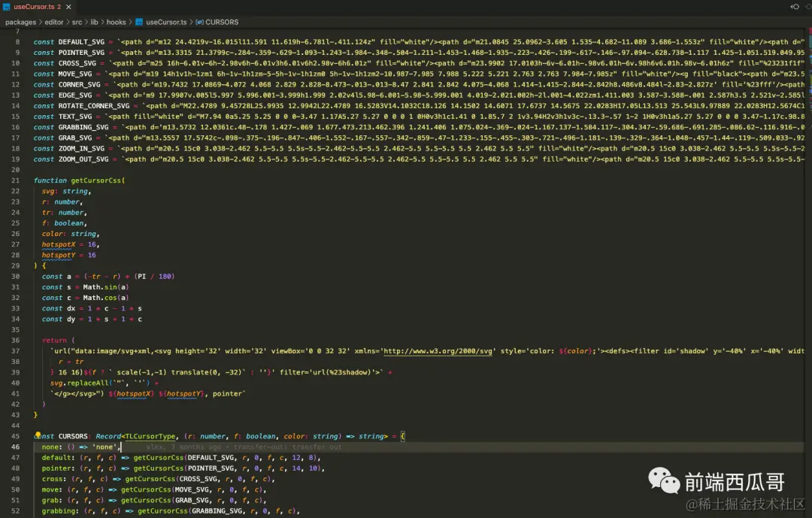Click TLCursorType on line 45

(x=150, y=436)
